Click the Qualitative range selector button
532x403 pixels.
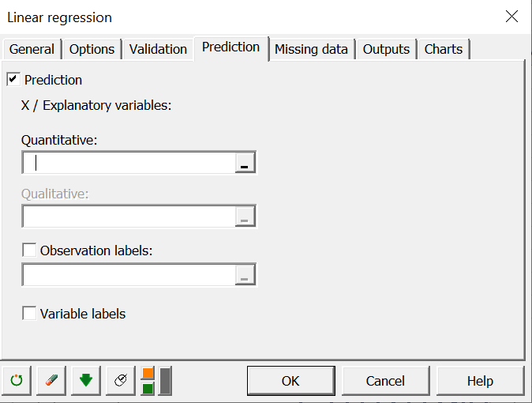(x=245, y=217)
